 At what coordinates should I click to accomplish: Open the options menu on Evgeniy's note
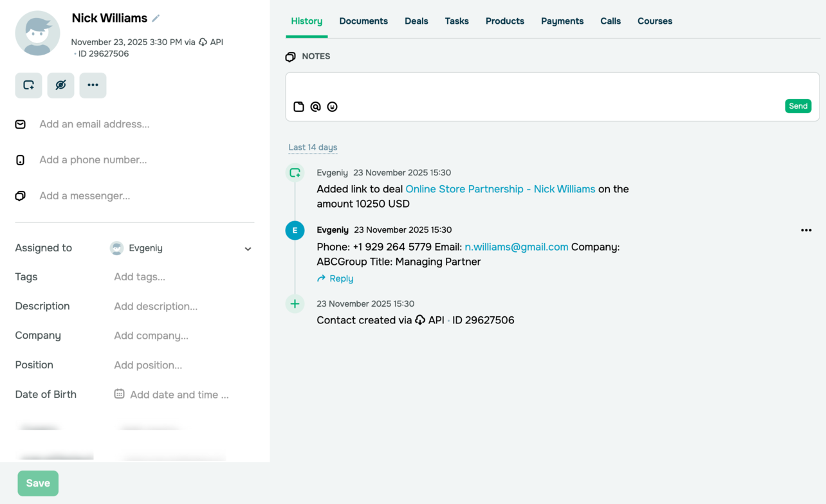coord(806,230)
